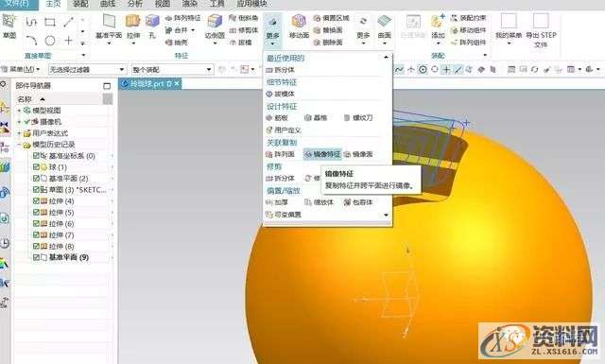Switch to the 应用模块 ribbon tab

[x=251, y=4]
